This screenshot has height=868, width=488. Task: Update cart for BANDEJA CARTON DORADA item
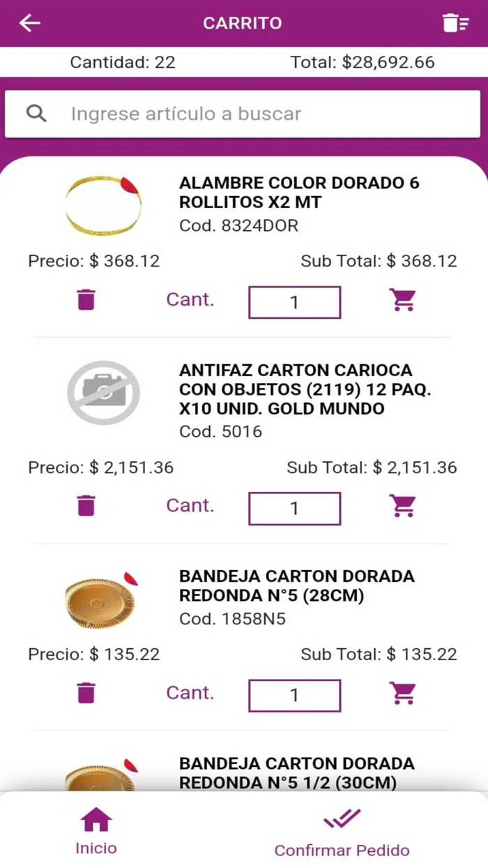click(x=403, y=692)
